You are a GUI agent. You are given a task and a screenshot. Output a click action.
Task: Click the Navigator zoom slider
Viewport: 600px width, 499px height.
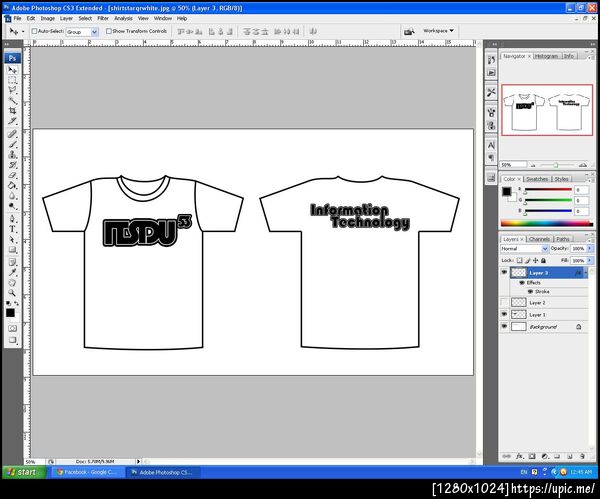pos(556,165)
